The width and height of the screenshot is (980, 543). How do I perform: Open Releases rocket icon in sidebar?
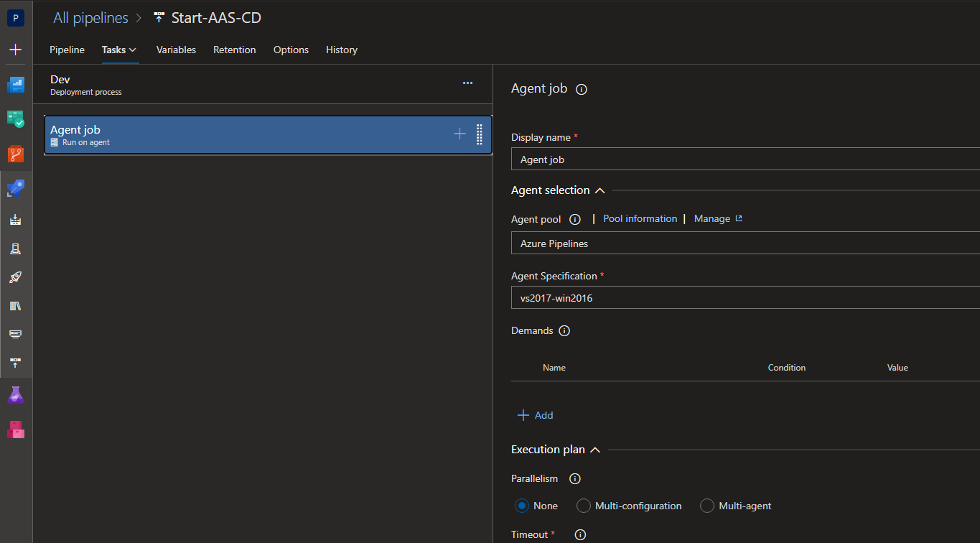(16, 277)
